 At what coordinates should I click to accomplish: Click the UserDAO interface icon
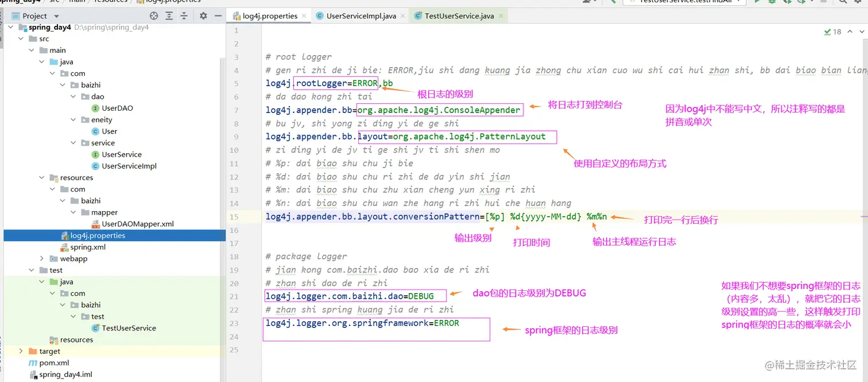click(96, 108)
